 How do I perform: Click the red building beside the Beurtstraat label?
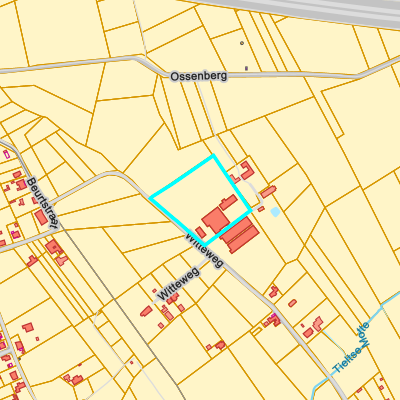[41, 217]
